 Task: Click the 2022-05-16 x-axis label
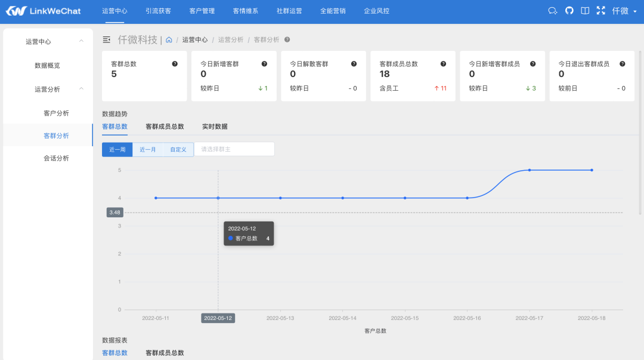coord(467,318)
